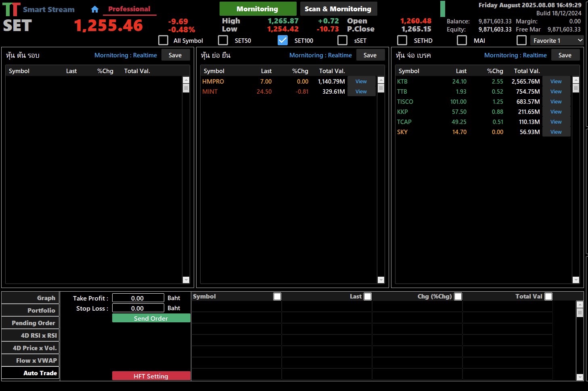Viewport: 588px width, 391px height.
Task: Enable the SET50 checkbox
Action: tap(223, 40)
